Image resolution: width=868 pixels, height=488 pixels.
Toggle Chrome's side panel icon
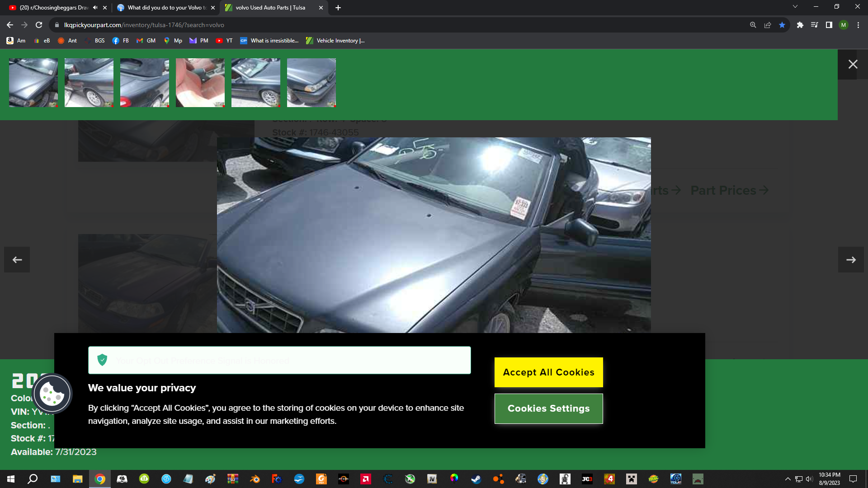point(829,25)
